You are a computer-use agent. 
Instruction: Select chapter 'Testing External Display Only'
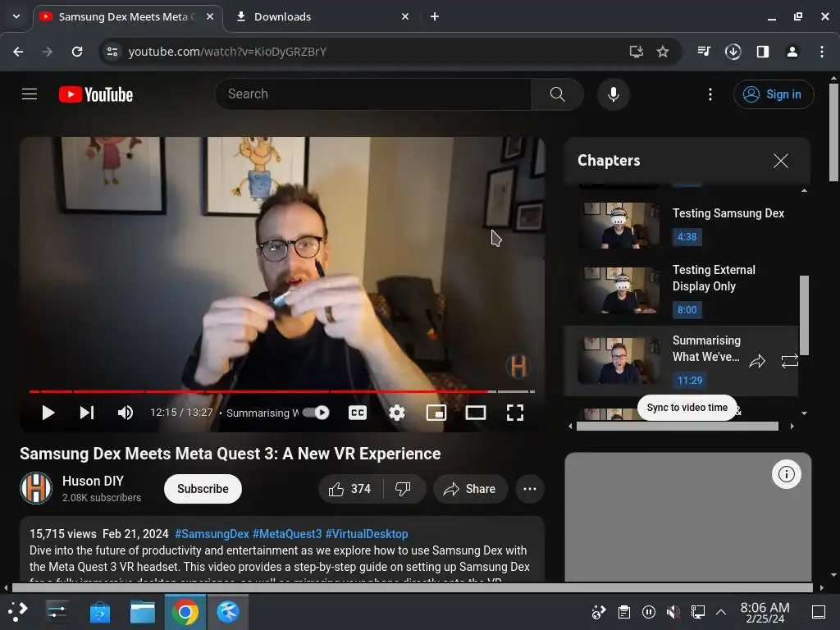714,278
